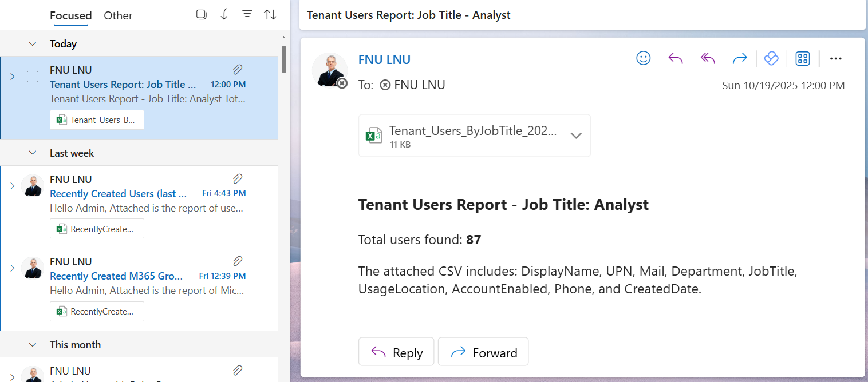Open the Filter icon in message list
Screen dimensions: 868x382
[247, 15]
